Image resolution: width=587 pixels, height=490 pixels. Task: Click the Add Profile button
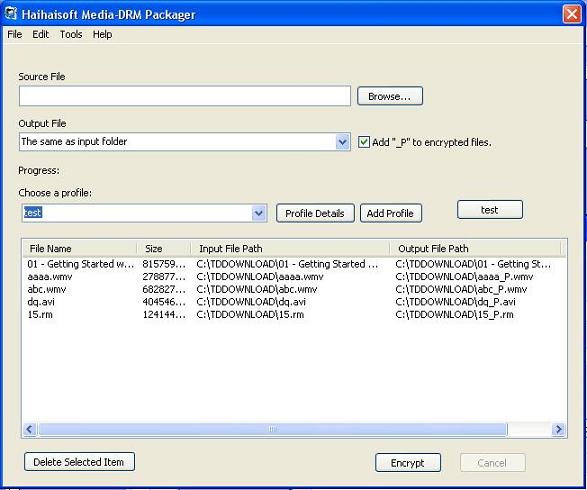pyautogui.click(x=390, y=213)
